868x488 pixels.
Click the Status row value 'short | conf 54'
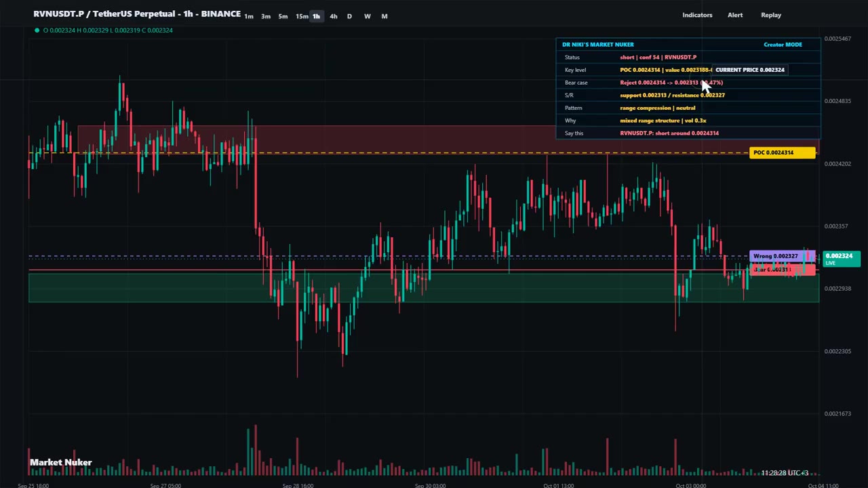[658, 57]
